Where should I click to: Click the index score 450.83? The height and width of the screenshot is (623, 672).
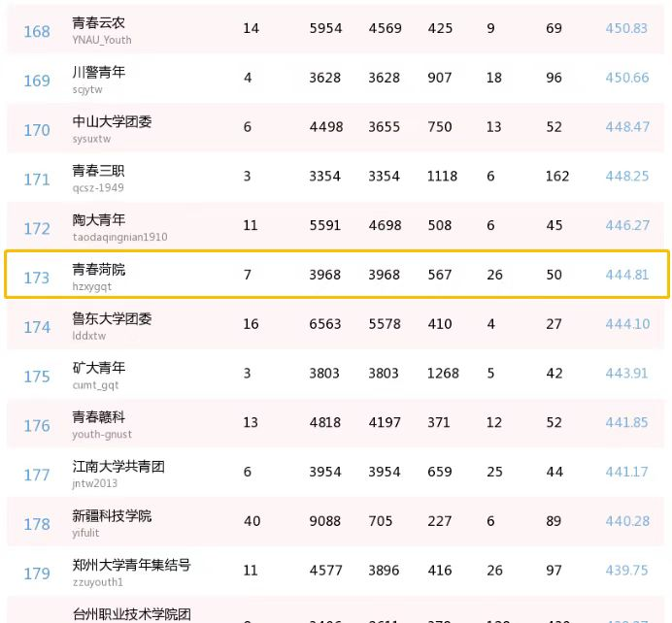point(626,28)
